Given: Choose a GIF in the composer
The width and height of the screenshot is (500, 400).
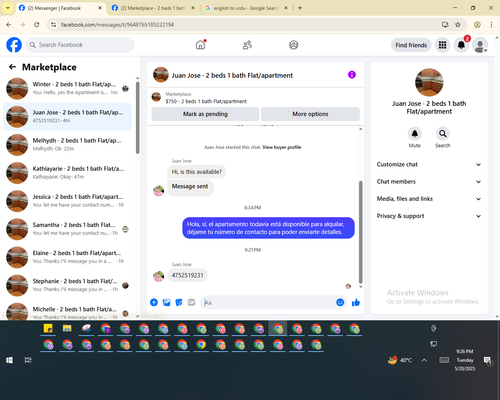Looking at the screenshot, I should point(191,302).
